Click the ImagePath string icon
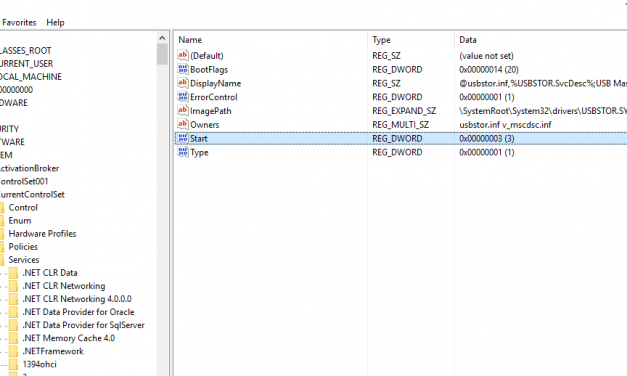627x376 pixels. 183,110
